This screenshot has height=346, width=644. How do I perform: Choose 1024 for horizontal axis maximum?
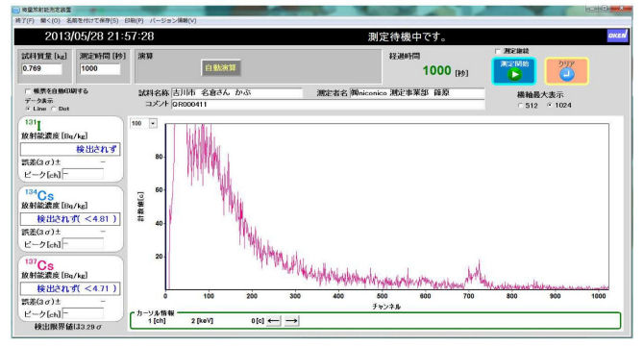click(550, 106)
